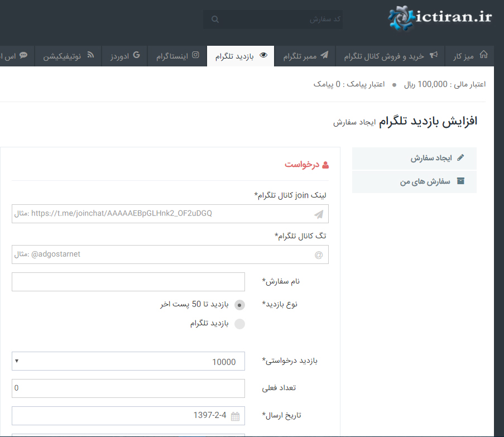Click the eye icon on the بازدید تلگرام tab
This screenshot has width=504, height=437.
(x=263, y=55)
